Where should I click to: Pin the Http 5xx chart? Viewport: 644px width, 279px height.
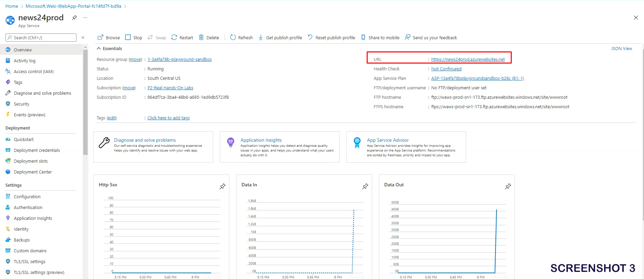click(223, 186)
